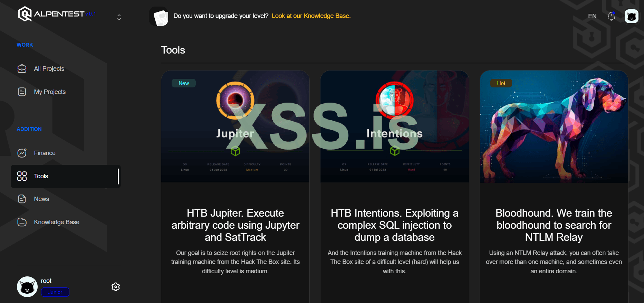
Task: Click the green cube icon on Intentions card
Action: point(395,151)
